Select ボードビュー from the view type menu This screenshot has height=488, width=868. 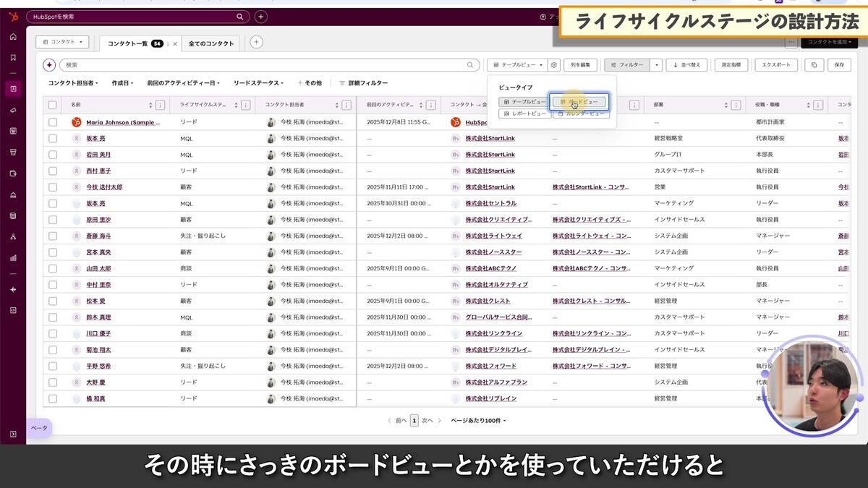tap(579, 102)
